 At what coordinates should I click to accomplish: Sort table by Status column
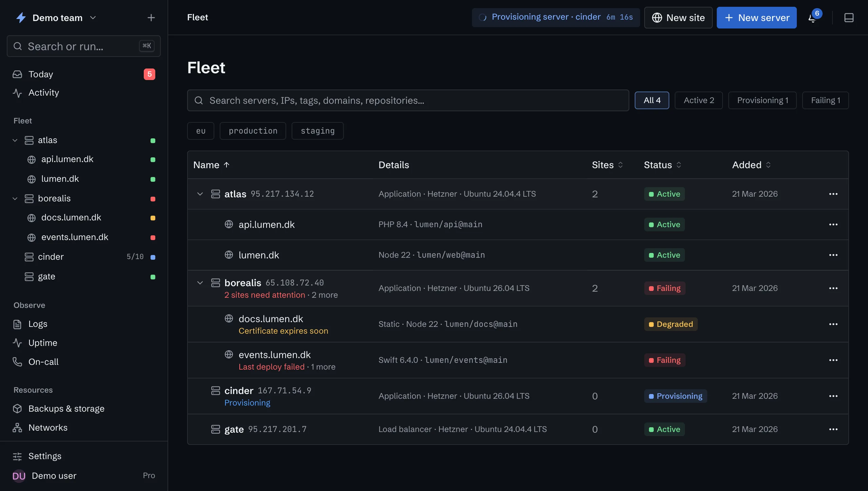663,165
